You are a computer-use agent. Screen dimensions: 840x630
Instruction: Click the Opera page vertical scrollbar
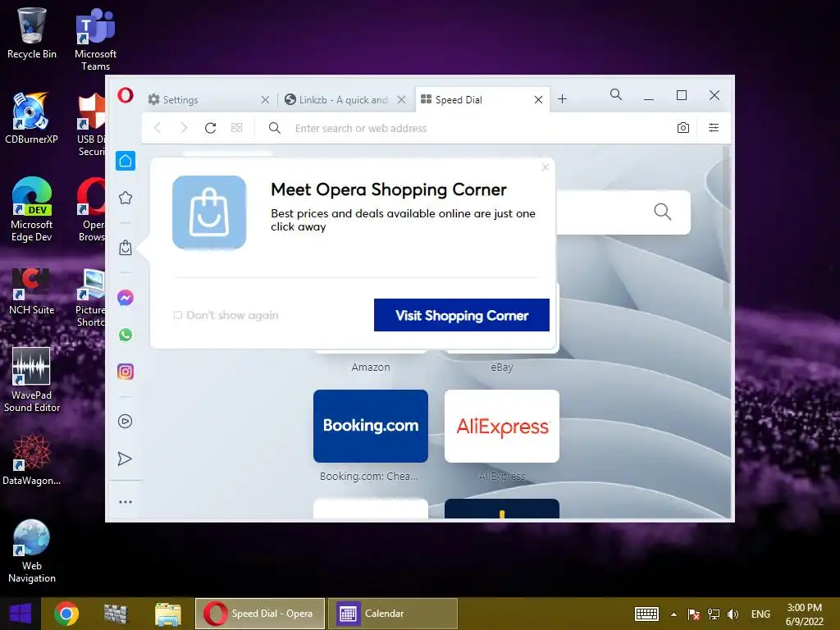(726, 228)
